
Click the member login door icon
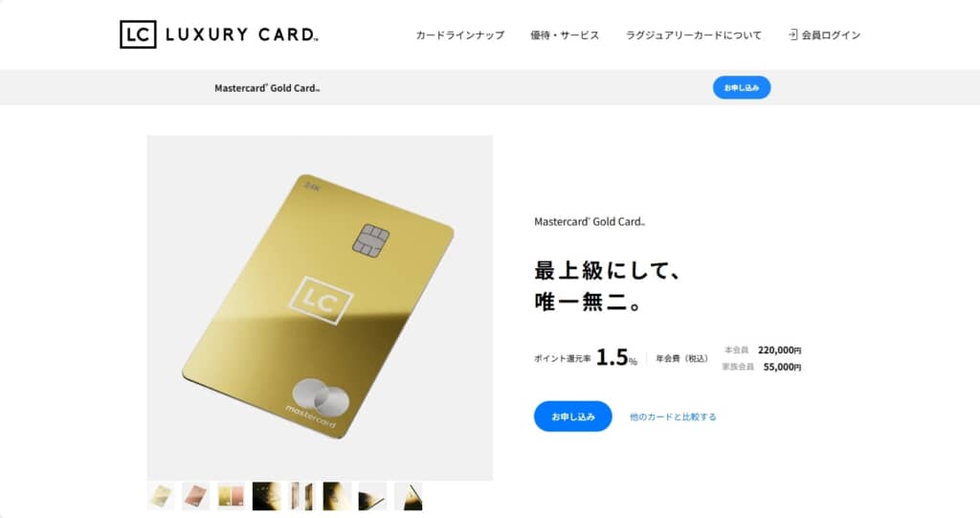pyautogui.click(x=792, y=35)
